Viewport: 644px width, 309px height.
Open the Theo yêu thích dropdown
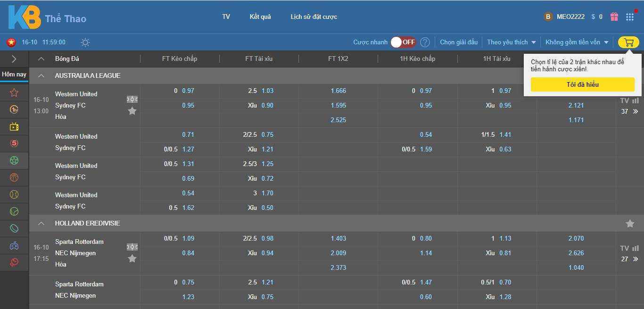[x=512, y=42]
